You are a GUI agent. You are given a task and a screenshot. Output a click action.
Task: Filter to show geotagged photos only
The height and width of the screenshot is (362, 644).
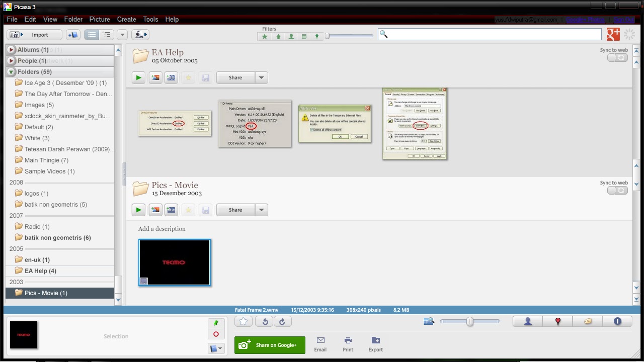tap(316, 37)
